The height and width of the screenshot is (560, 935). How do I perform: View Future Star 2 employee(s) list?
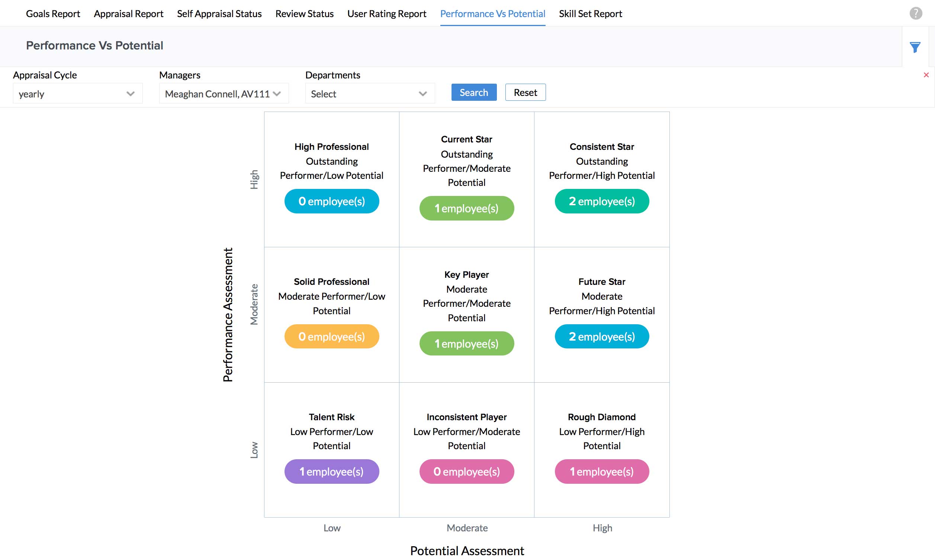point(601,336)
